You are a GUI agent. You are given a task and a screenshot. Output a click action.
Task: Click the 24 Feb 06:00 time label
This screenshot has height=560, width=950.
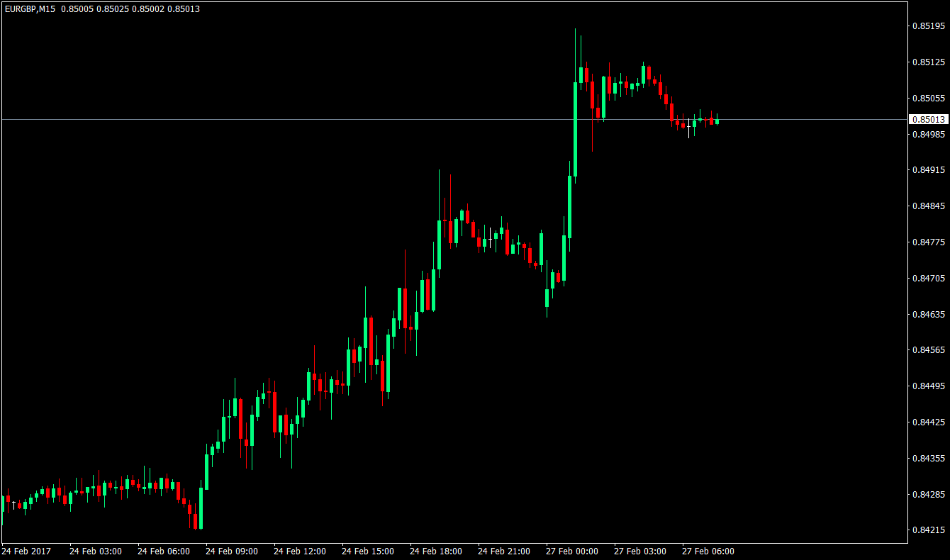tap(164, 551)
